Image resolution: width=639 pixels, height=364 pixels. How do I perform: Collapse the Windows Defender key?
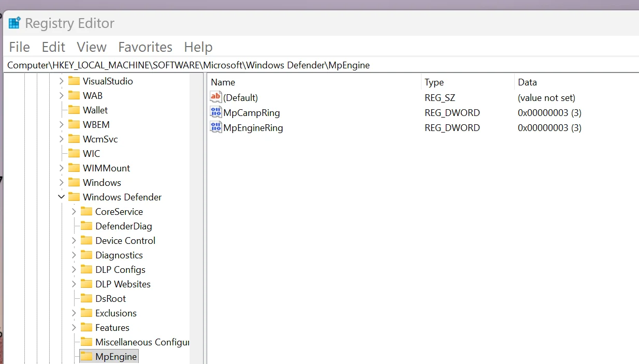point(62,197)
